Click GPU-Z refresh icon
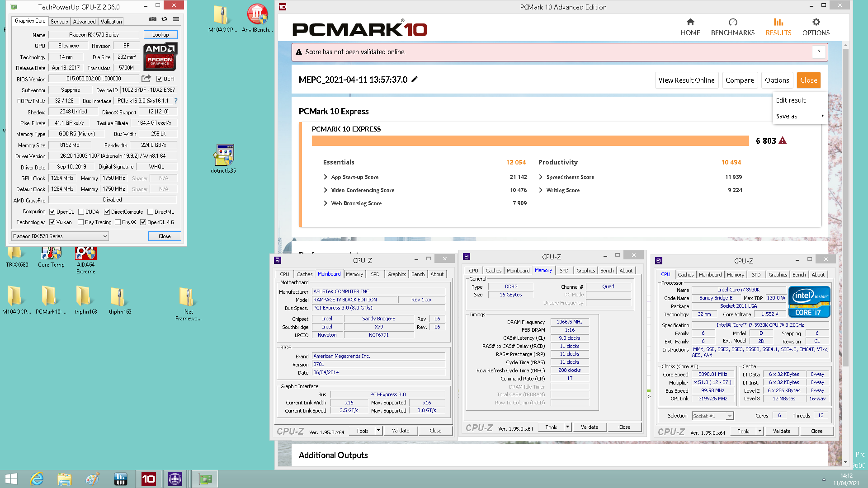Image resolution: width=868 pixels, height=488 pixels. (165, 19)
